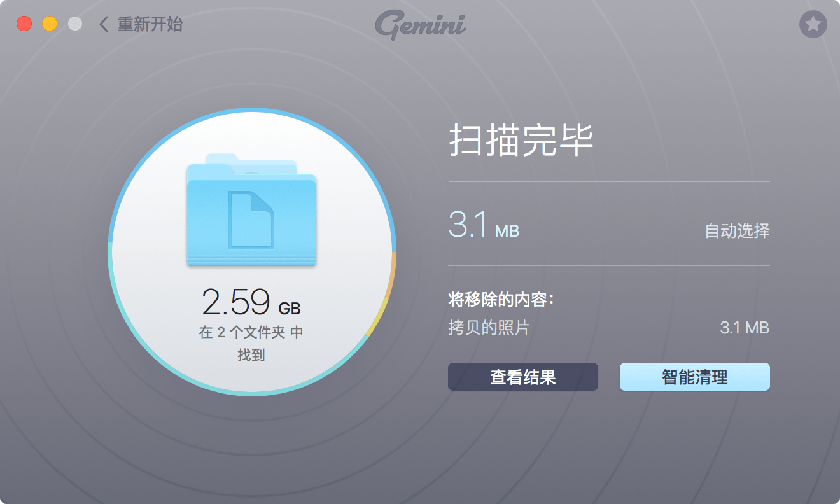This screenshot has width=840, height=504.
Task: Minimize the window with the yellow button
Action: 50,24
